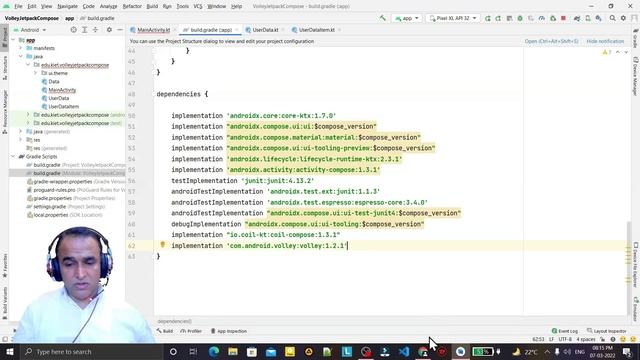
Task: Click the Open (Ctrl+Alt+Shift+S) link
Action: click(551, 41)
